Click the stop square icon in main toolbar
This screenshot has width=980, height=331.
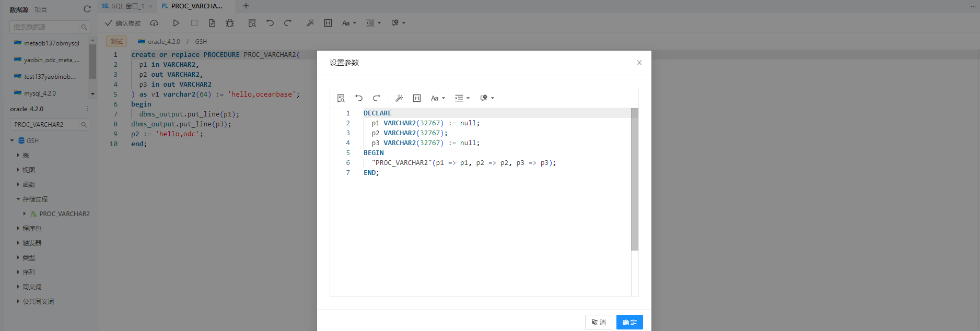click(x=194, y=23)
